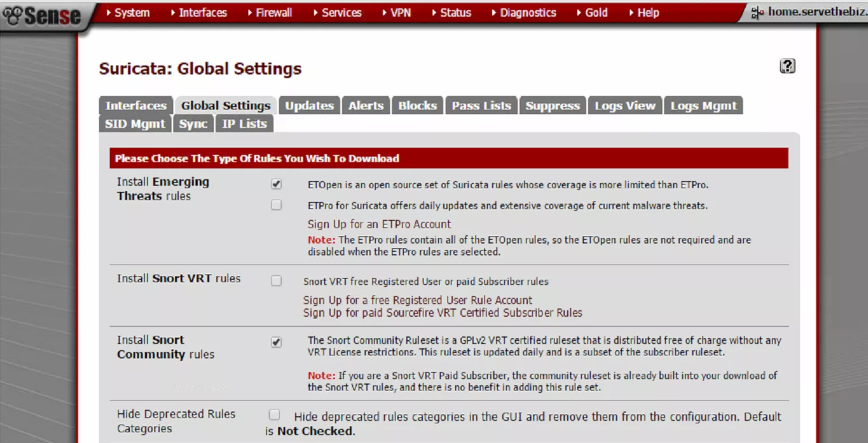The image size is (868, 443).
Task: Uncheck the ETOpen rules checkbox
Action: (x=276, y=185)
